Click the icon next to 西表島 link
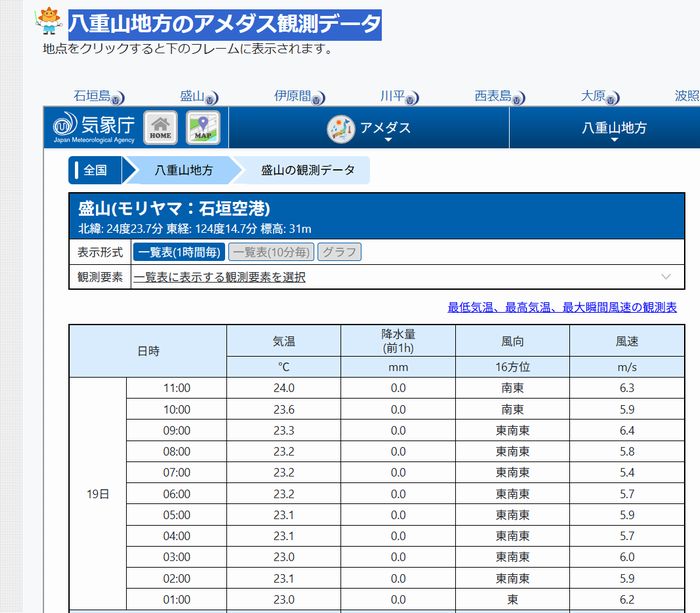This screenshot has height=613, width=700. pyautogui.click(x=518, y=98)
